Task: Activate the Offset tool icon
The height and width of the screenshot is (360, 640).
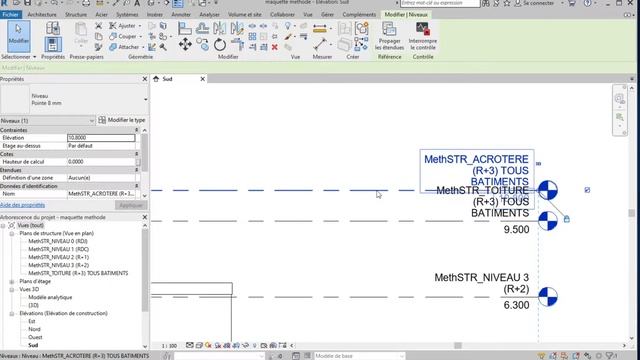Action: click(202, 28)
